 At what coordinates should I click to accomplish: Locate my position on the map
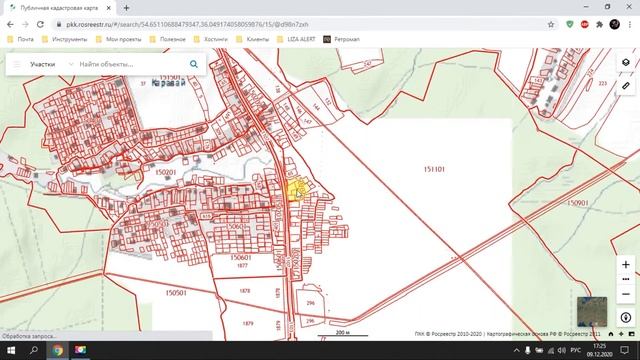point(626,317)
